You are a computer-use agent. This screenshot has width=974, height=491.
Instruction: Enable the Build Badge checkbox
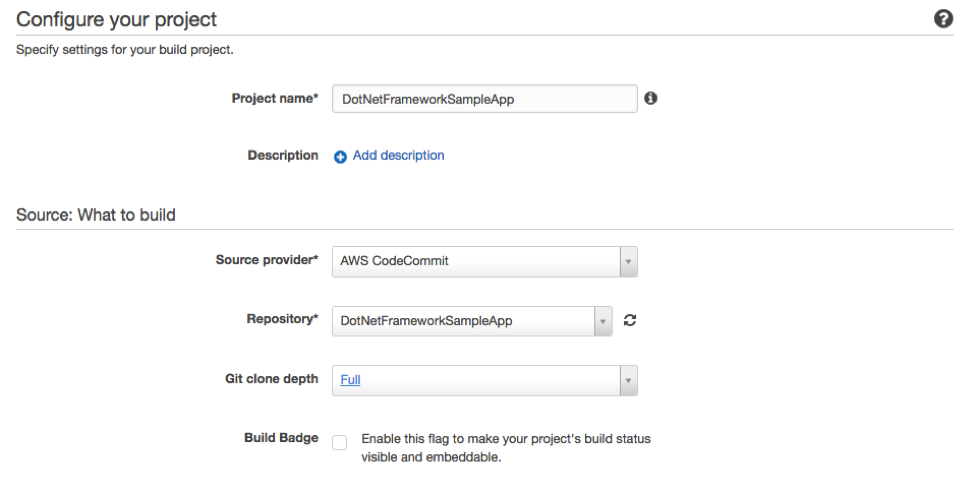[340, 442]
